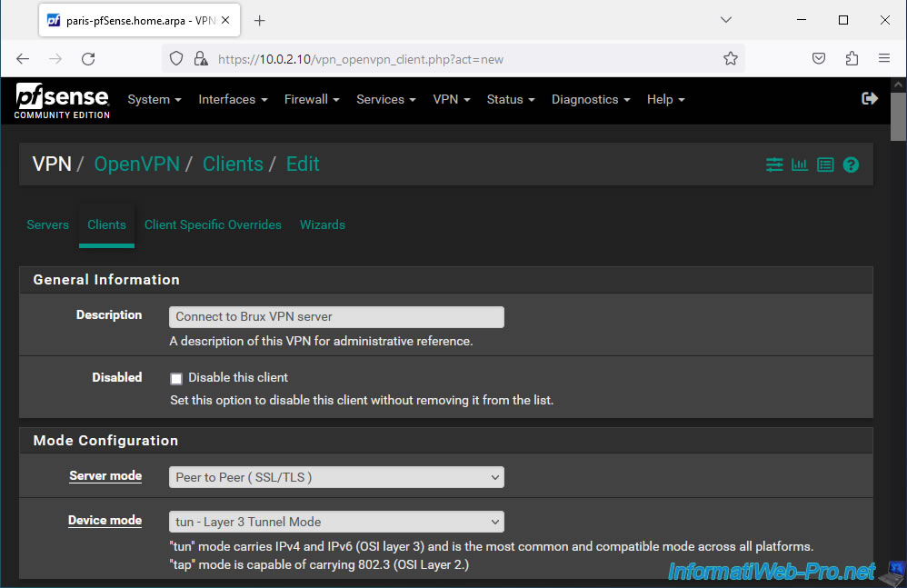Open Device mode dropdown
This screenshot has height=588, width=907.
[336, 522]
